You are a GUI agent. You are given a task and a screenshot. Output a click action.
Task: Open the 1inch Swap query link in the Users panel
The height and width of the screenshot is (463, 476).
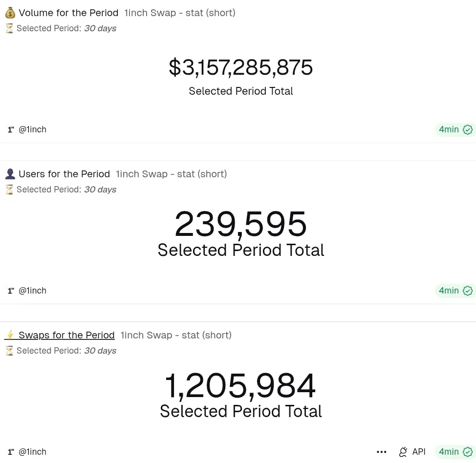click(x=171, y=174)
